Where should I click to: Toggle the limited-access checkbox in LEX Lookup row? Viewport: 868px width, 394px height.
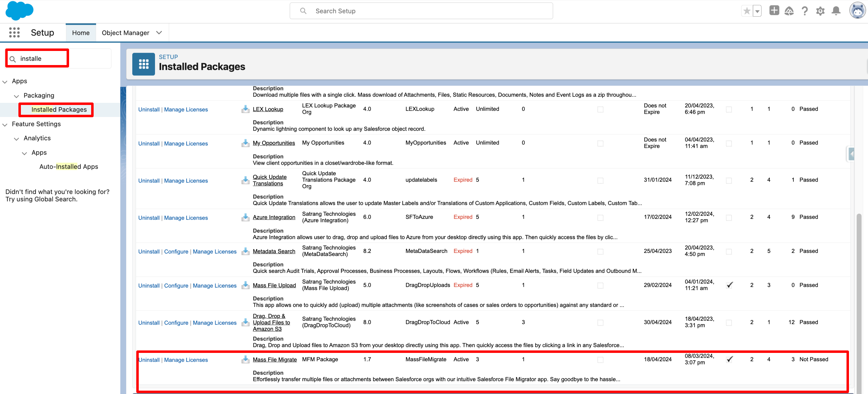pyautogui.click(x=600, y=110)
